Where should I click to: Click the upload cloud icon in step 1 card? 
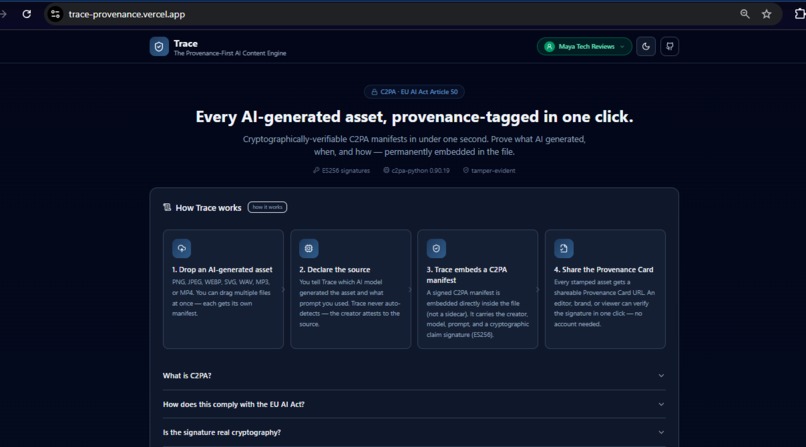pyautogui.click(x=181, y=248)
